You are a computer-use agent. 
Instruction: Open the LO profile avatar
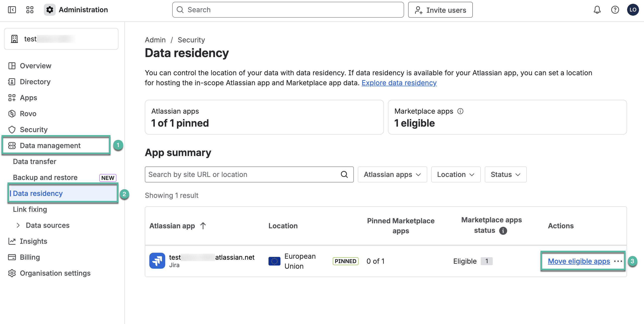(x=633, y=10)
